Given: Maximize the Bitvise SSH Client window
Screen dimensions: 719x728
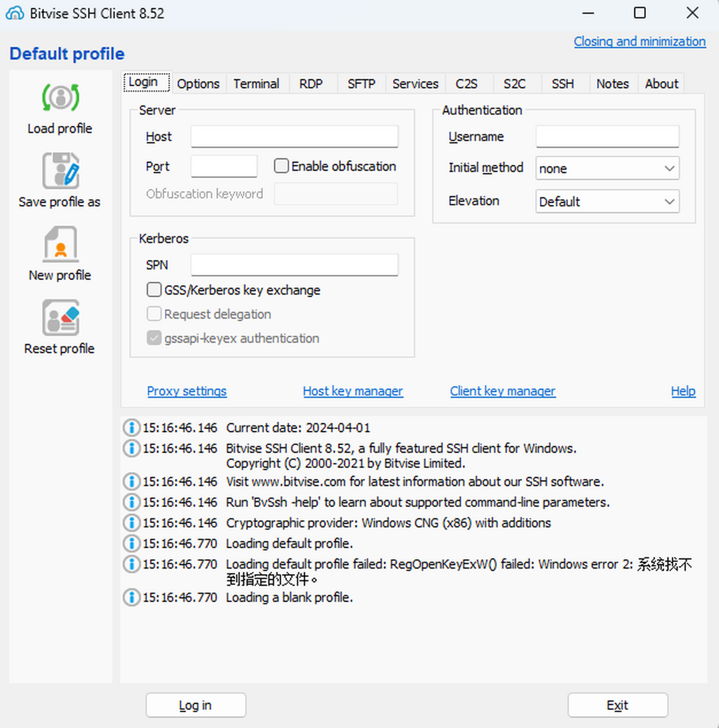Looking at the screenshot, I should 640,13.
